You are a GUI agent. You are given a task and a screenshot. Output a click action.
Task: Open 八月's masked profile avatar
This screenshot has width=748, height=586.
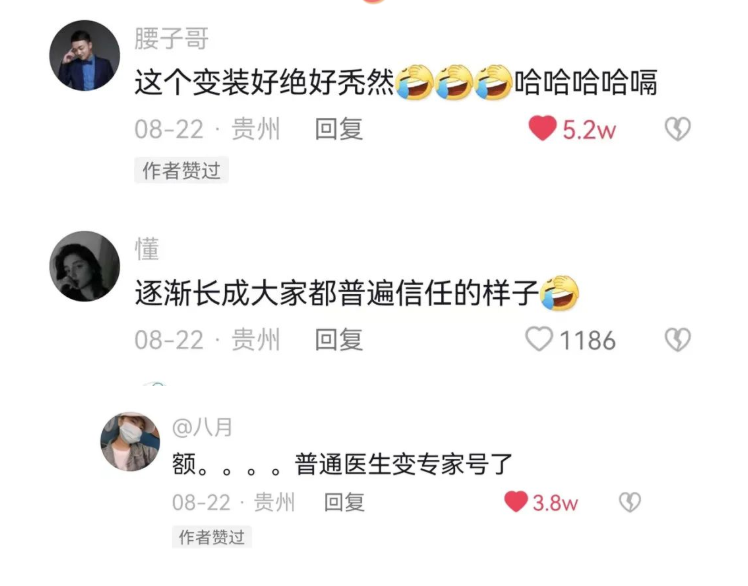pos(130,441)
